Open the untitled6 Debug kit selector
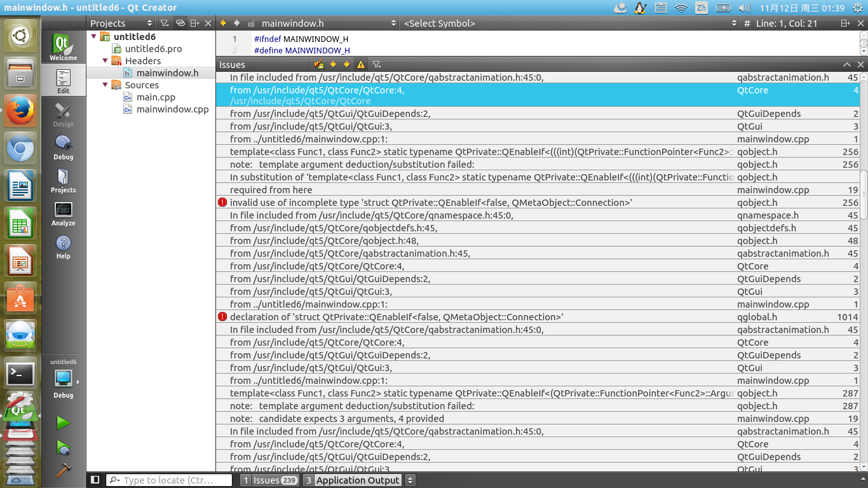The width and height of the screenshot is (868, 488). pos(63,379)
